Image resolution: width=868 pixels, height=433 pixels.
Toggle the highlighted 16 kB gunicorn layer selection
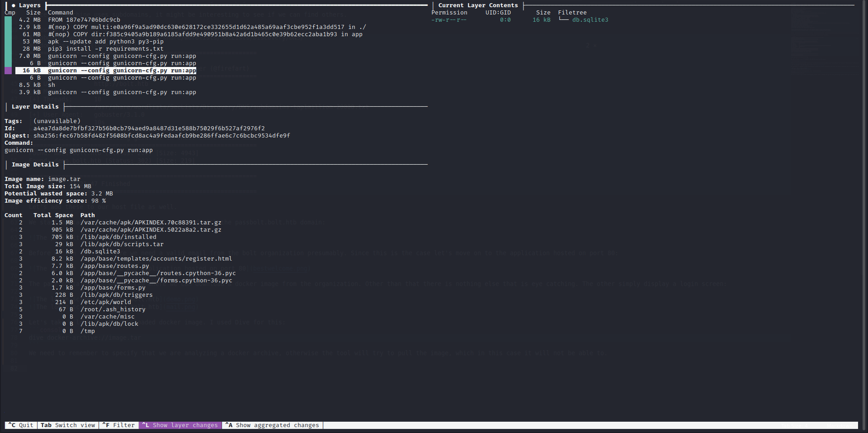106,70
